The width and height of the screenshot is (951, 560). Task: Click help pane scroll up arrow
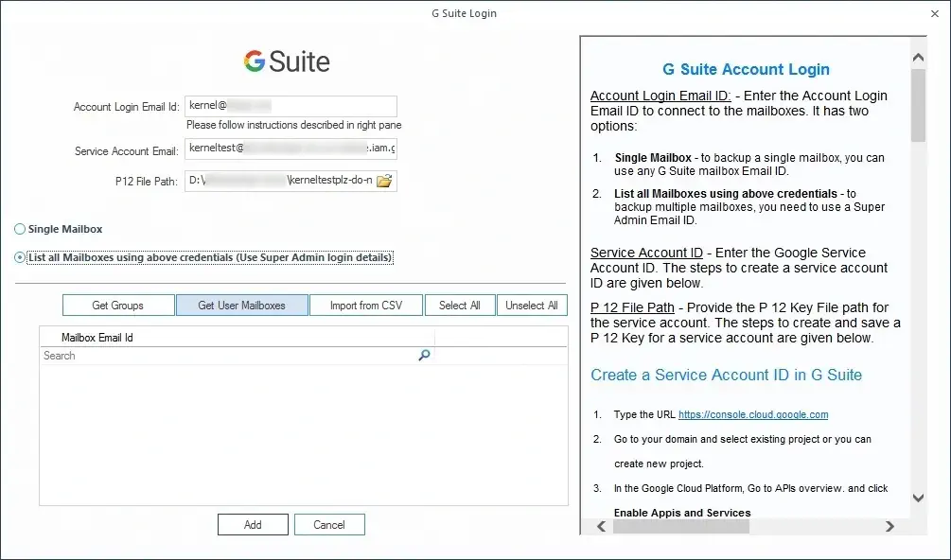[x=918, y=58]
